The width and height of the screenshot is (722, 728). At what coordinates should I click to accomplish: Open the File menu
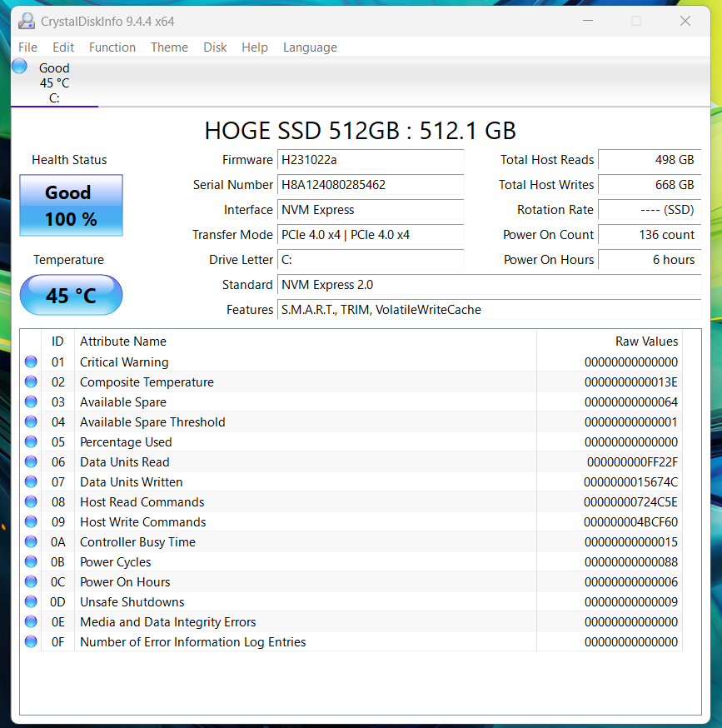[27, 47]
